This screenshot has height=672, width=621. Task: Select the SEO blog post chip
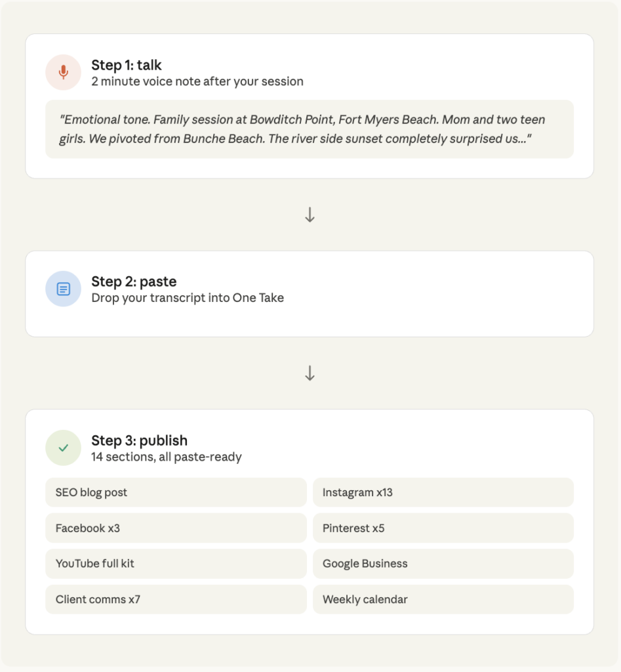pos(176,492)
